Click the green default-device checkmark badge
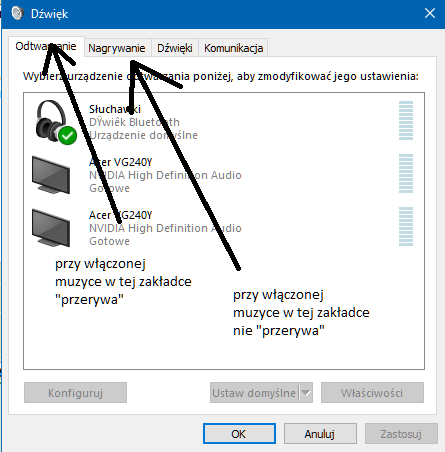 [68, 135]
